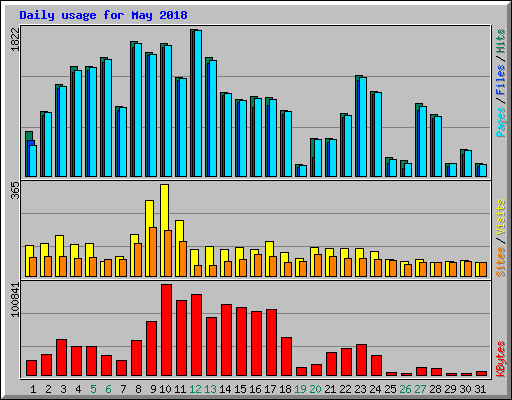512x400 pixels.
Task: Click day 19 on the x-axis
Action: 300,389
